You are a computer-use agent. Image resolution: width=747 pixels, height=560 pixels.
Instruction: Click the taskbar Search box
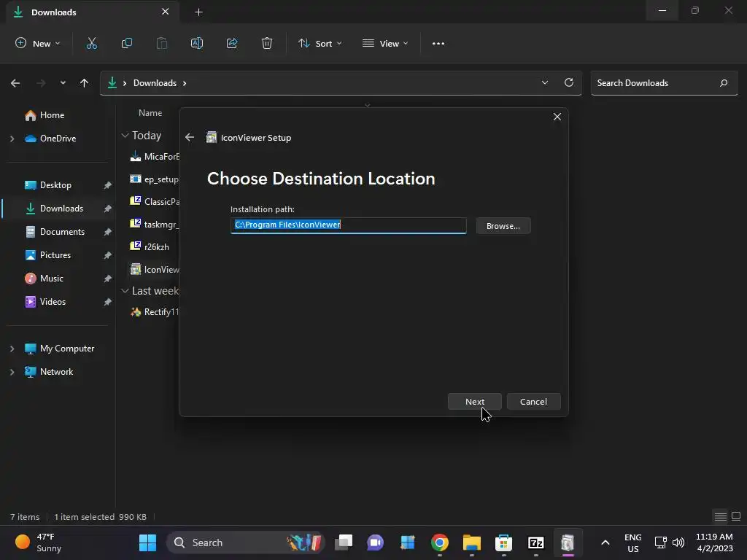245,542
